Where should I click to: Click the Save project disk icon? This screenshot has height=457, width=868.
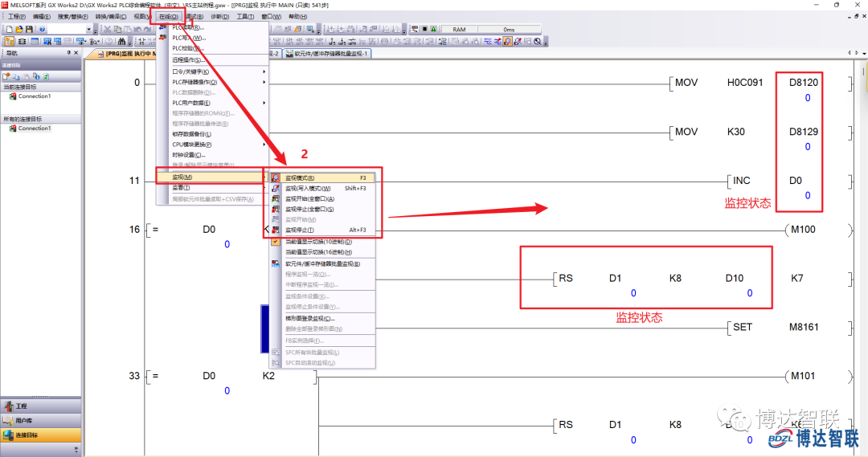[x=29, y=29]
